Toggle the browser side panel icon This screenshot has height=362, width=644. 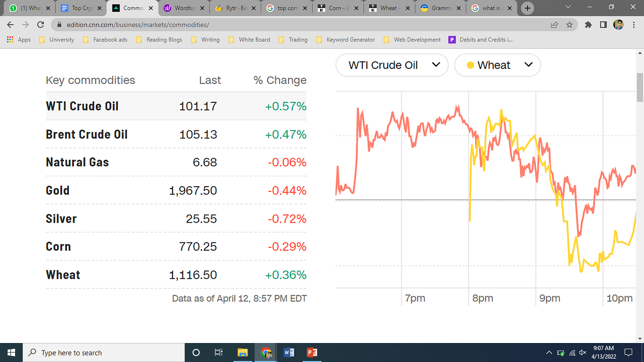coord(603,25)
